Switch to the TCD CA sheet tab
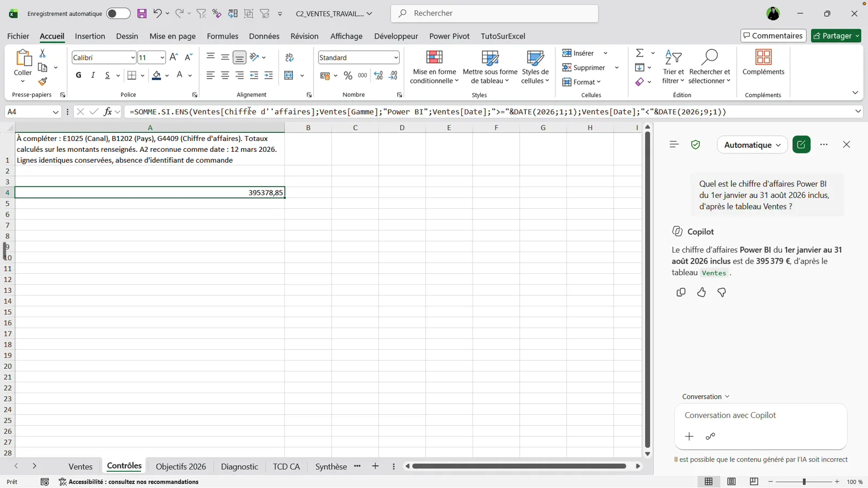The image size is (868, 488). 286,467
